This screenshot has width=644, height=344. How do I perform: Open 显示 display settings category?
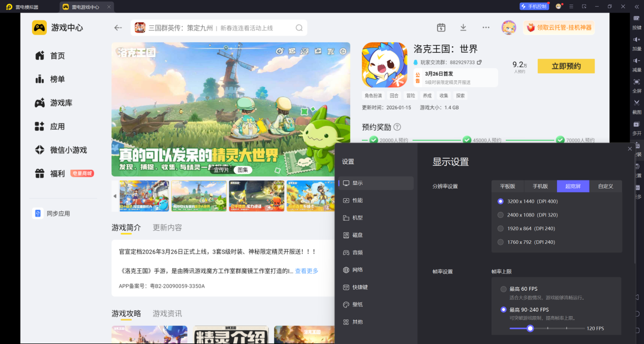point(376,183)
